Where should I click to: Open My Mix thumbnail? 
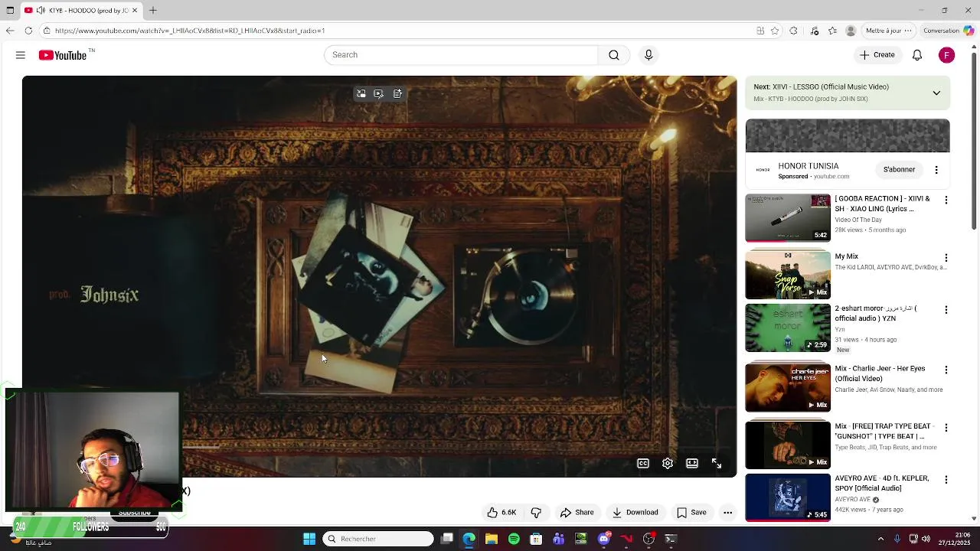click(788, 275)
